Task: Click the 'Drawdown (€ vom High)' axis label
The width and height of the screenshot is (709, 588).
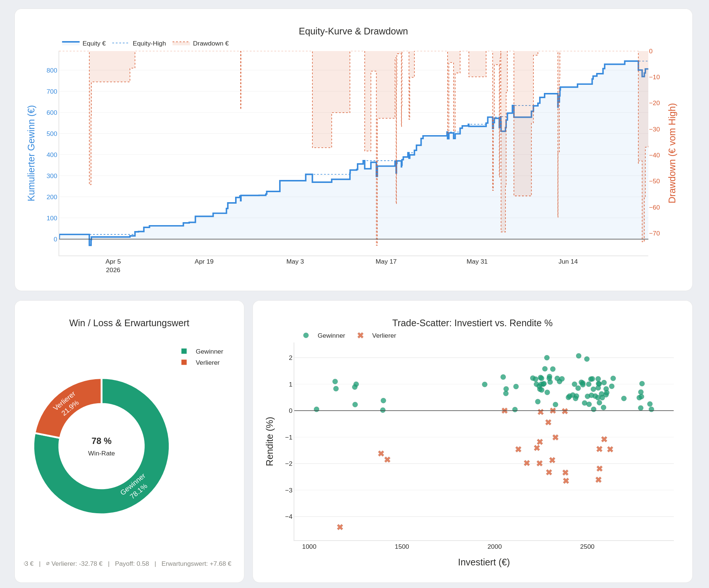Action: (x=672, y=153)
